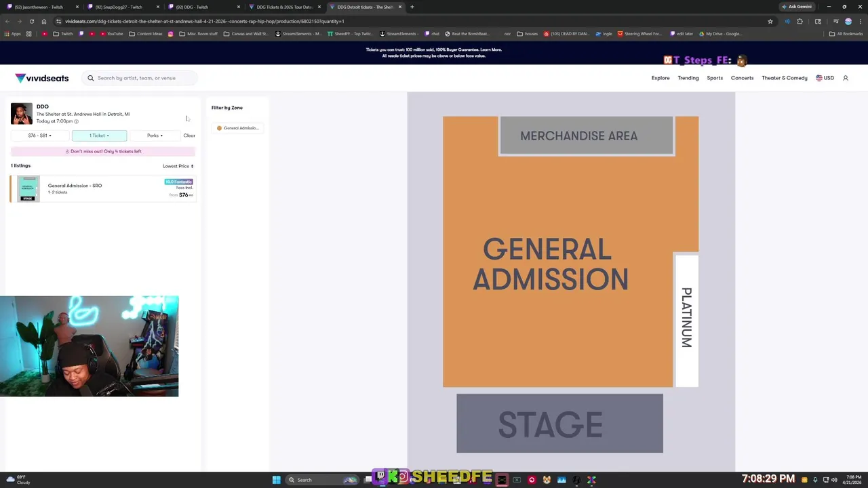868x488 pixels.
Task: Click the Photos app icon in taskbar
Action: click(x=561, y=480)
